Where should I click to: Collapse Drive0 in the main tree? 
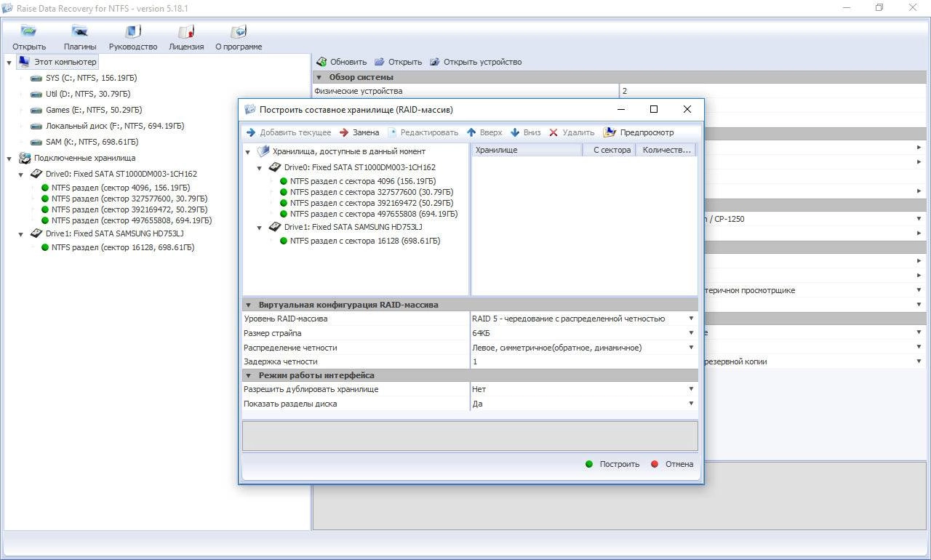point(21,175)
